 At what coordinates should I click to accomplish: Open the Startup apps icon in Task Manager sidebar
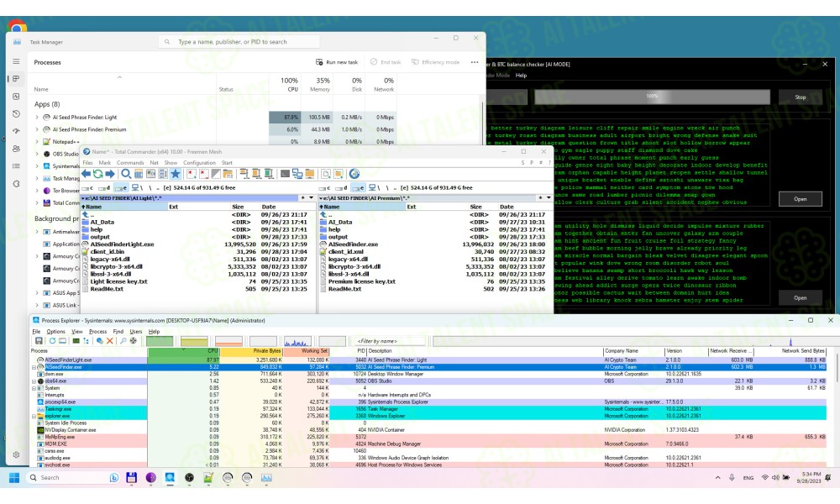16,131
